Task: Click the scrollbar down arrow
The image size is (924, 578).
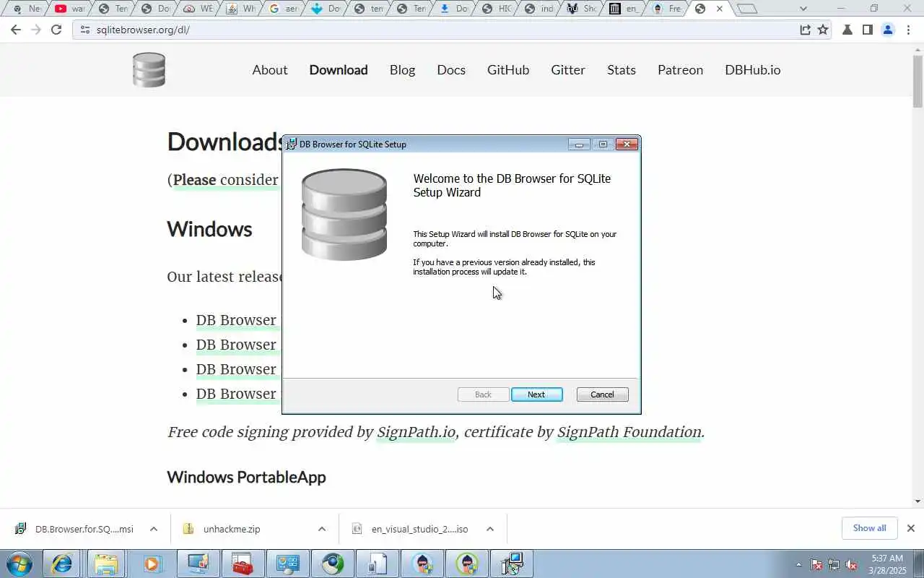Action: coord(918,501)
